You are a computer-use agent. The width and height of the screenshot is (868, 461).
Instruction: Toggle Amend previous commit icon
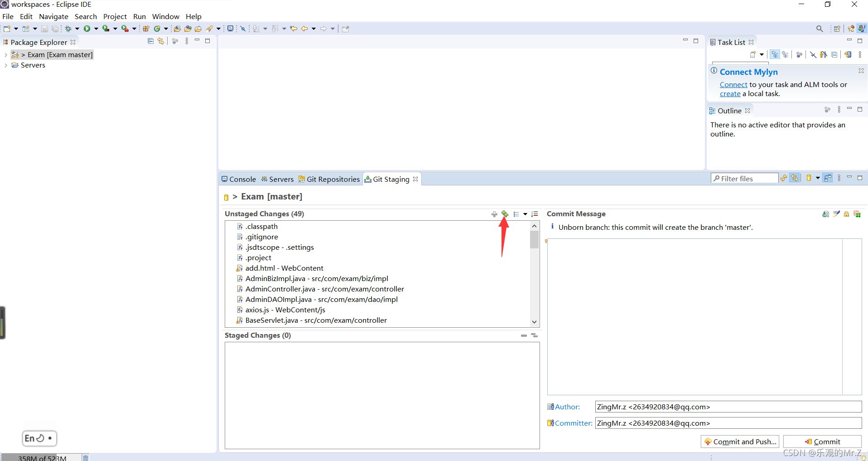coord(825,214)
